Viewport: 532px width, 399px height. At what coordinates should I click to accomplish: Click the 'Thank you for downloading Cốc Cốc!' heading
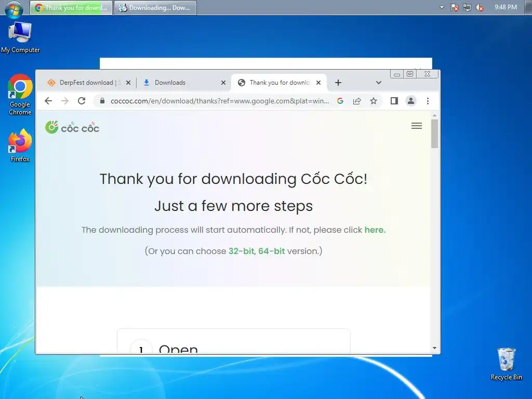click(x=233, y=179)
